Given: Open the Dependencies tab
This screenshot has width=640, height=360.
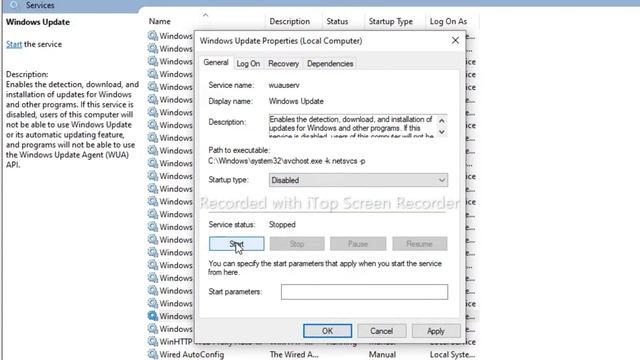Looking at the screenshot, I should (x=330, y=64).
